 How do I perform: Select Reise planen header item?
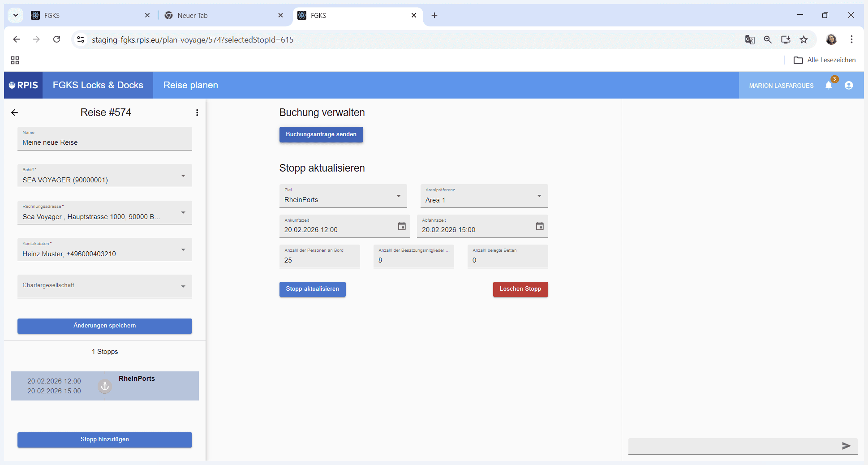(191, 85)
